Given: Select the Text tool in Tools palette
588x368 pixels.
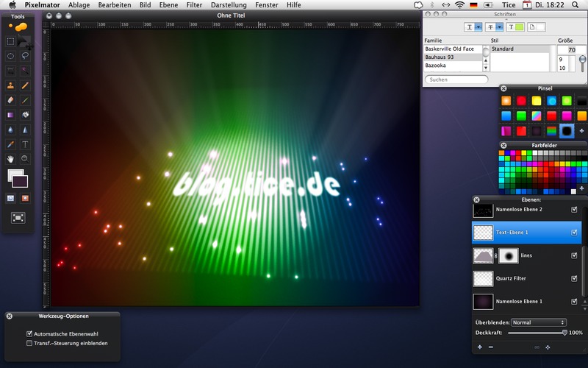Looking at the screenshot, I should click(x=26, y=144).
